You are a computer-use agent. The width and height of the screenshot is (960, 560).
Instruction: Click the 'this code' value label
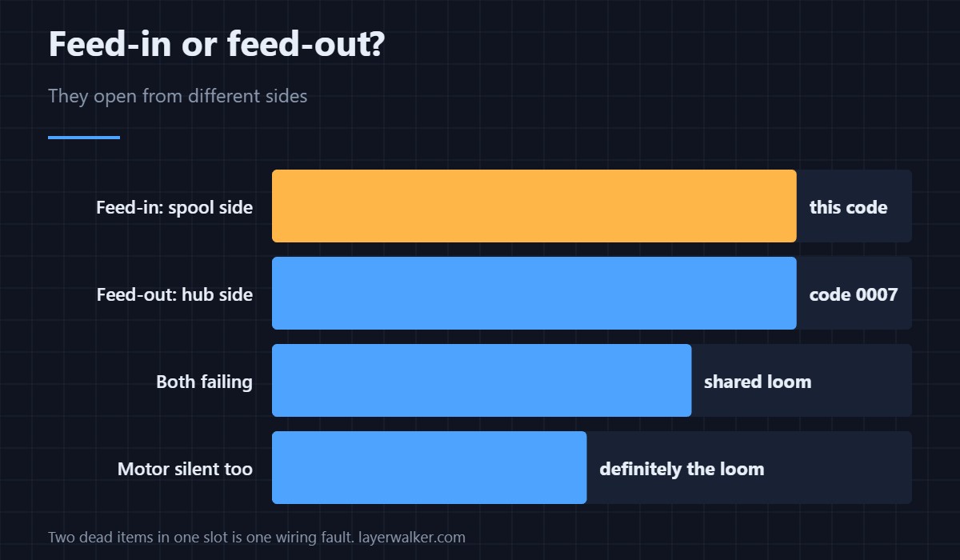click(x=848, y=207)
